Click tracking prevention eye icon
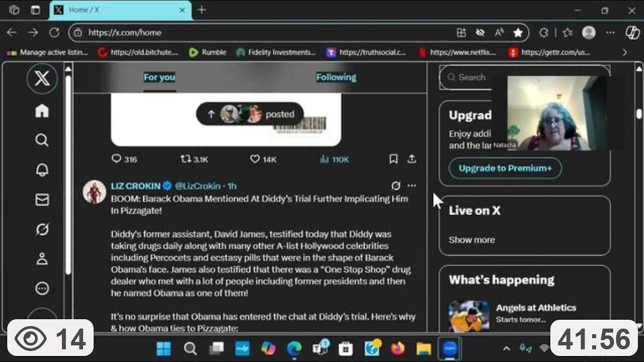This screenshot has height=362, width=644. coord(480,33)
